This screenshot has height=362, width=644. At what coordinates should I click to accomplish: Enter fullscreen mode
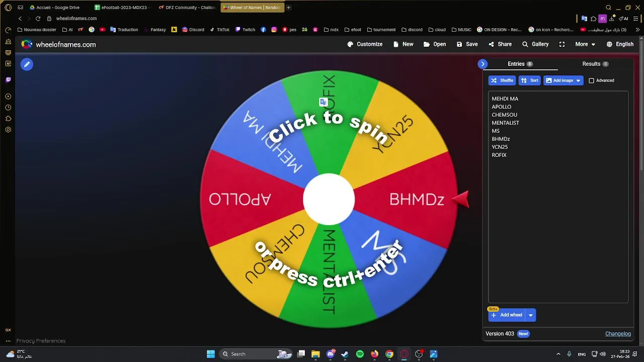pos(562,44)
